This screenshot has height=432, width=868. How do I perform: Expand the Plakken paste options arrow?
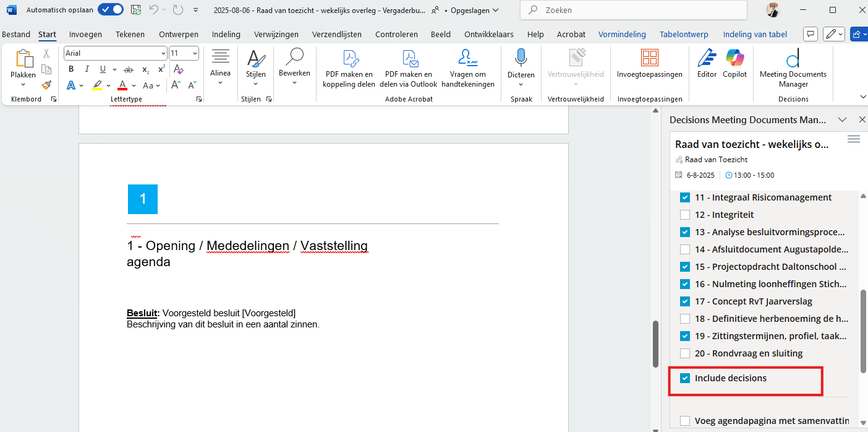tap(23, 85)
